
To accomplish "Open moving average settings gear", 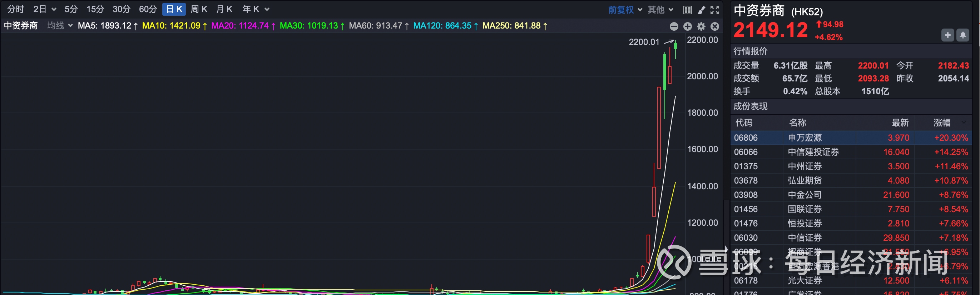I will click(x=701, y=26).
